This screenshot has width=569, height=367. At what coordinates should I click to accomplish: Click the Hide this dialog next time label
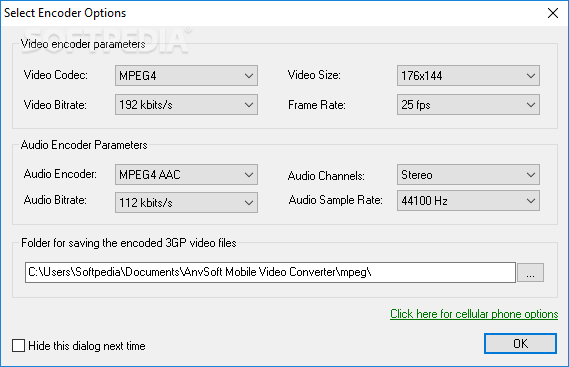tap(87, 346)
